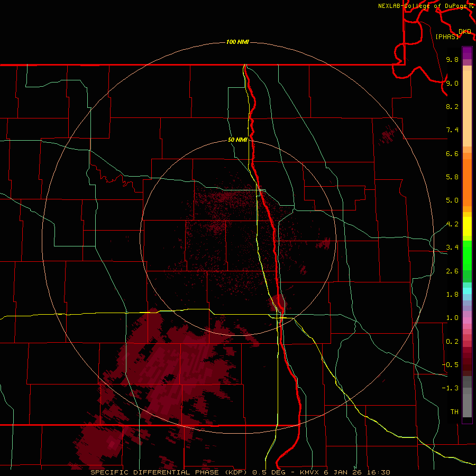Pick the pink segment of the color bar
Screen dimensions: 476x476
click(467, 321)
